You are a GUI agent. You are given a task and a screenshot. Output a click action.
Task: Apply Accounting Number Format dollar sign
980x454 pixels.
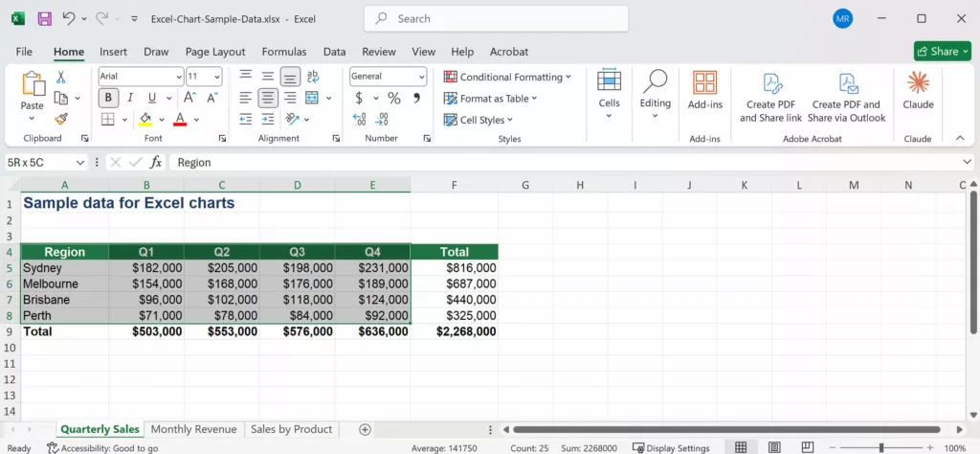point(359,99)
